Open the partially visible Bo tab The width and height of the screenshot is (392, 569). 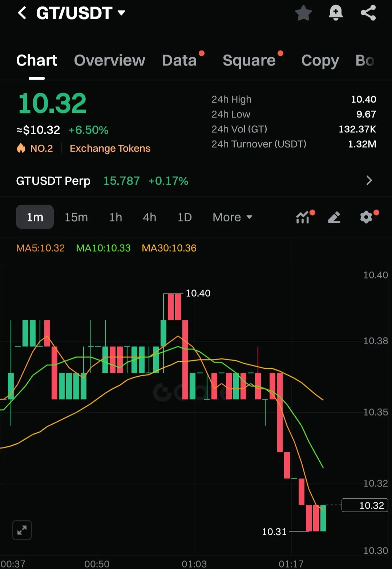(x=365, y=60)
